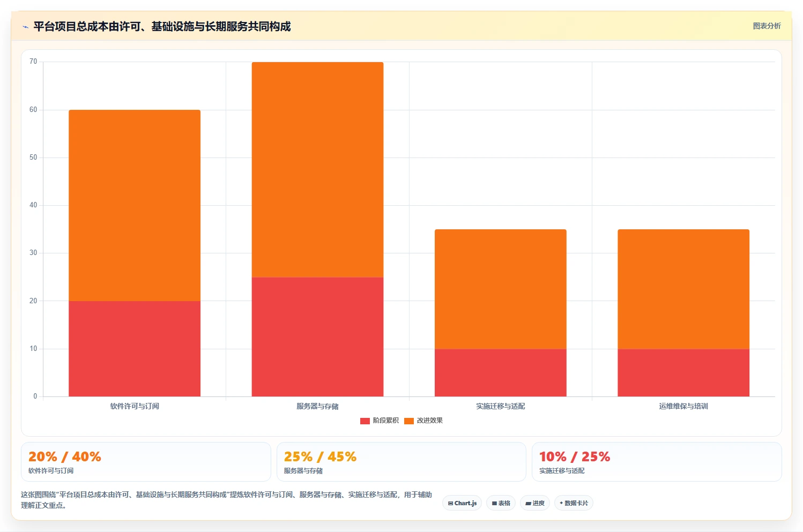Click the 30 y-axis tick label
Image resolution: width=803 pixels, height=532 pixels.
(33, 253)
